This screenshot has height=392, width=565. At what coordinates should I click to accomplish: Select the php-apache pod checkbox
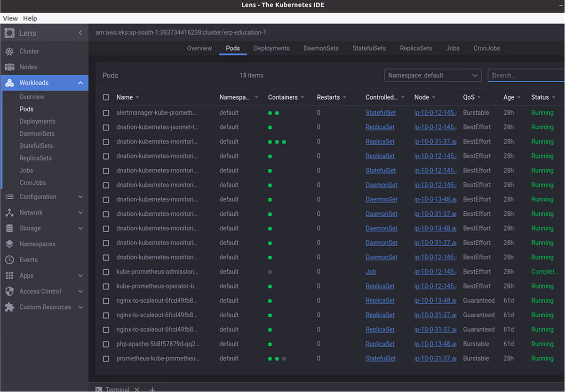[x=106, y=345]
